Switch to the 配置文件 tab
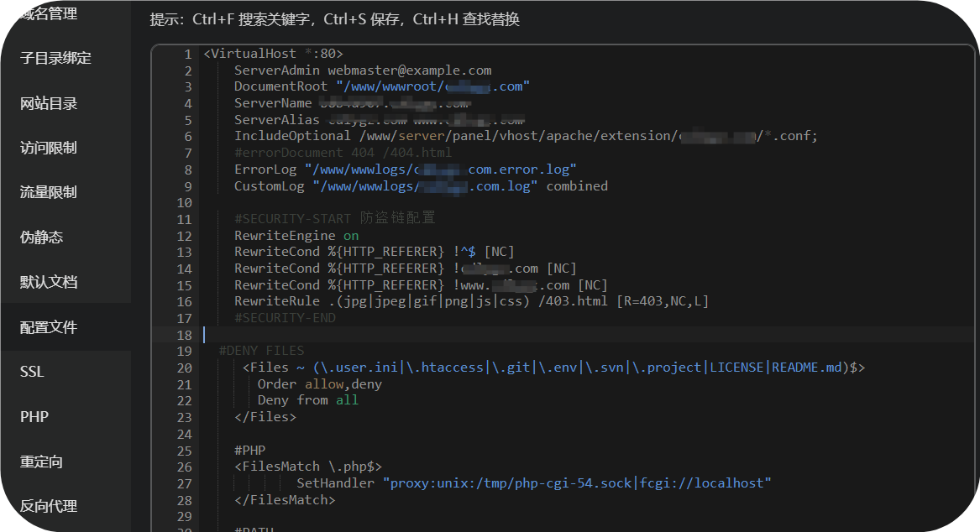This screenshot has width=980, height=532. (x=50, y=326)
